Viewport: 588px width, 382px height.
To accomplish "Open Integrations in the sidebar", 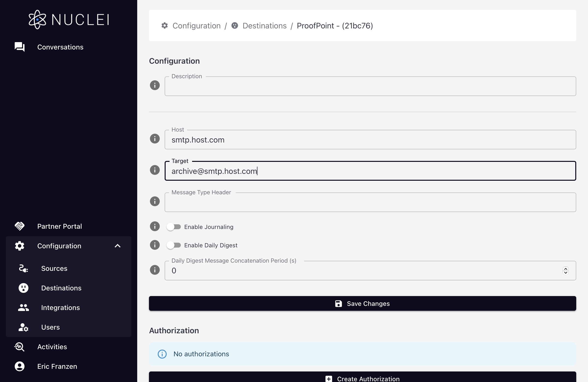I will point(60,307).
